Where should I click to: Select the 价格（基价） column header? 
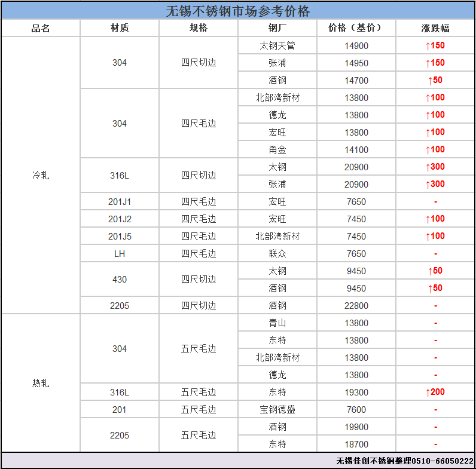(x=356, y=28)
